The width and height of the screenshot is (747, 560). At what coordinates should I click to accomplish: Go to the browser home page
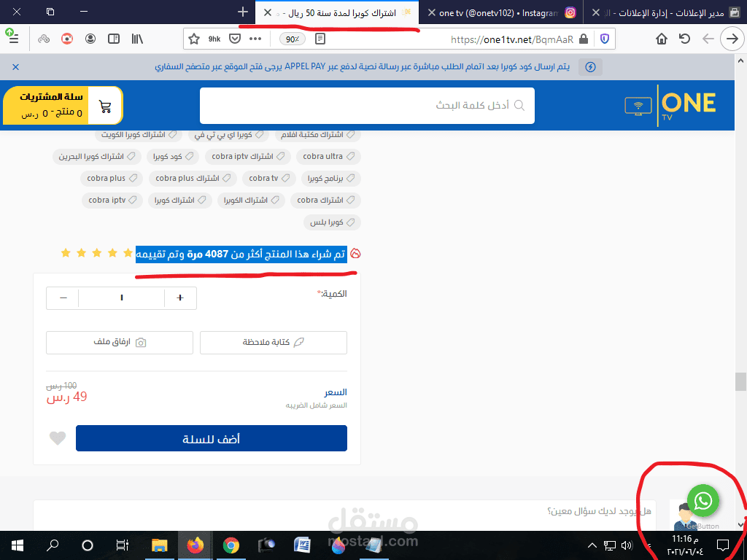pyautogui.click(x=662, y=39)
